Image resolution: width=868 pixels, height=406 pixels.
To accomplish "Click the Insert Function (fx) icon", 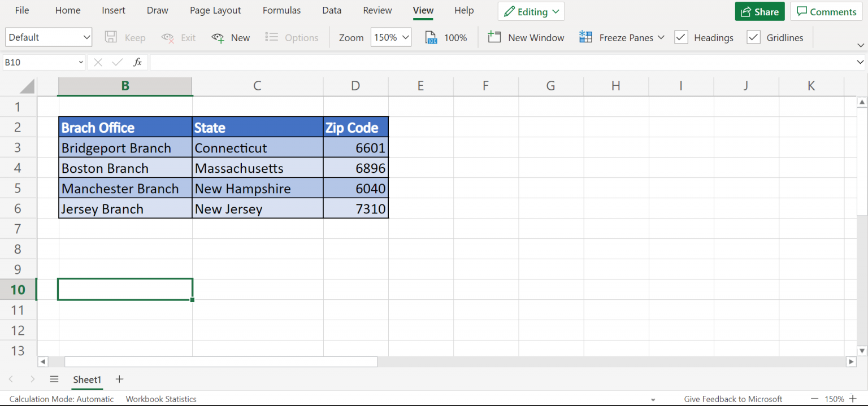I will pyautogui.click(x=137, y=62).
